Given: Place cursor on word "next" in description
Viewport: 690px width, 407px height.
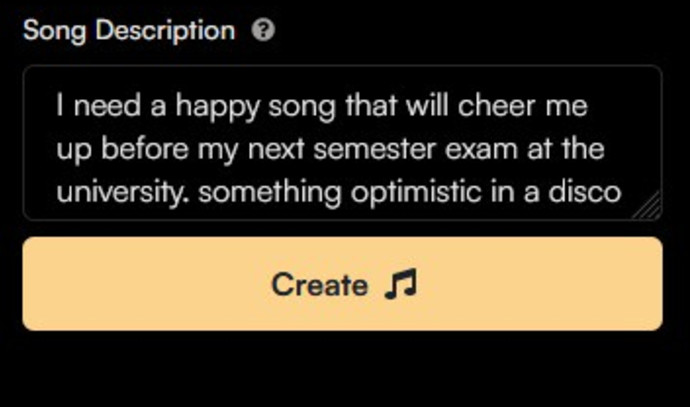Looking at the screenshot, I should click(276, 150).
